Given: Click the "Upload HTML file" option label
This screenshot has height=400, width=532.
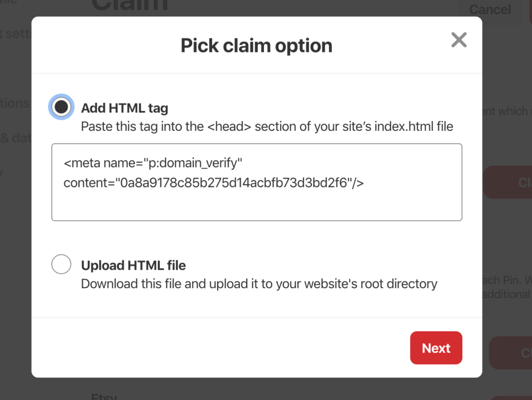Looking at the screenshot, I should (134, 265).
